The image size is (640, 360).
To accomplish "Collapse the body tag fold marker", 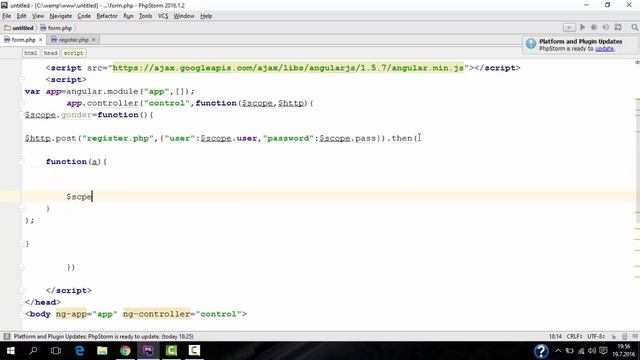I will tap(22, 314).
